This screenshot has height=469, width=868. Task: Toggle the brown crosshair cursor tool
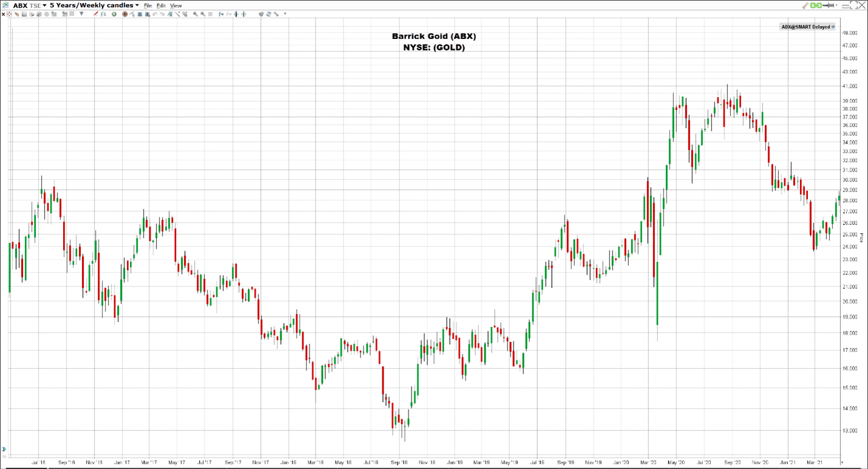click(124, 14)
